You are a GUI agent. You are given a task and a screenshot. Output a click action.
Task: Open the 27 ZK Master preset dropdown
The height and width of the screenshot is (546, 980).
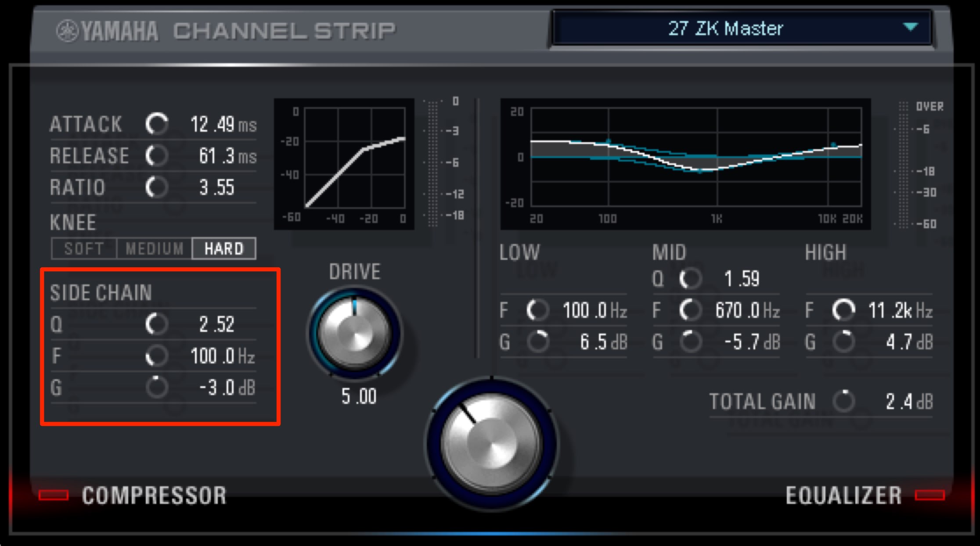coord(742,28)
